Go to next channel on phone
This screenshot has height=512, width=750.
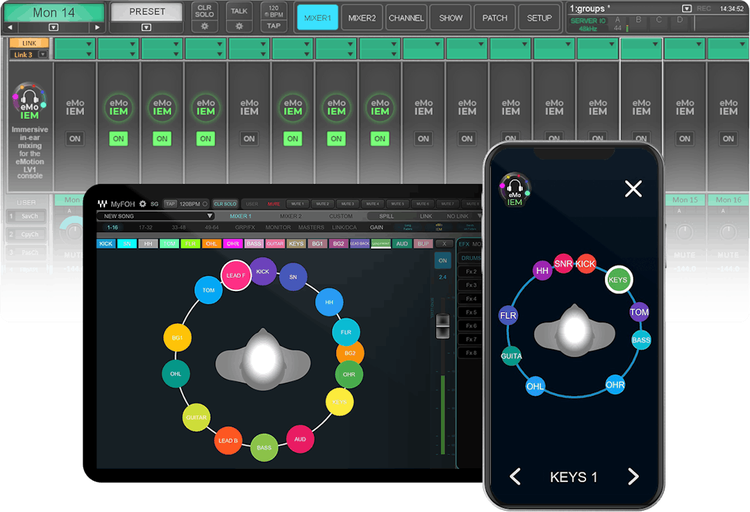(632, 477)
